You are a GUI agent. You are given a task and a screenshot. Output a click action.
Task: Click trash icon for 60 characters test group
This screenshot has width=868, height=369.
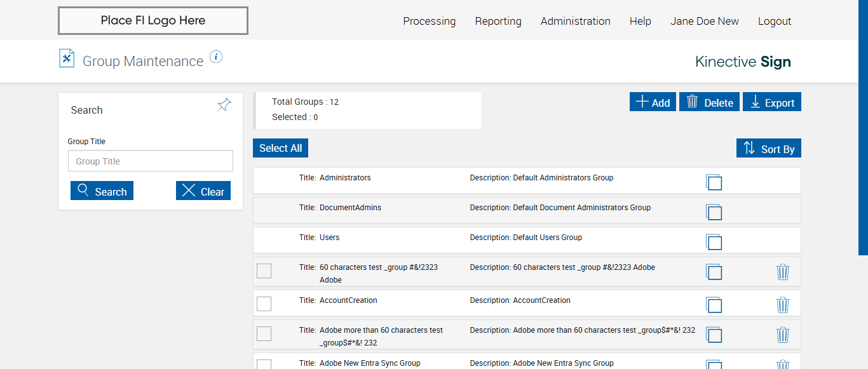click(x=783, y=272)
